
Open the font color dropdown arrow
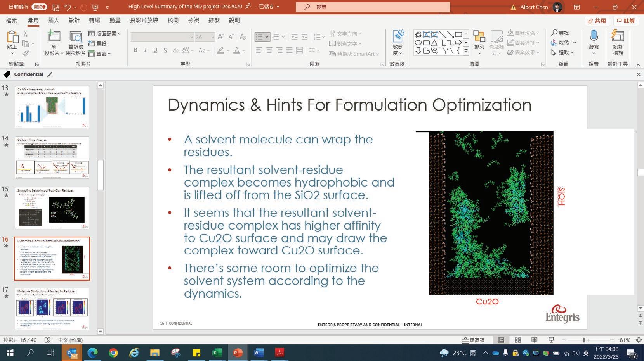(244, 50)
